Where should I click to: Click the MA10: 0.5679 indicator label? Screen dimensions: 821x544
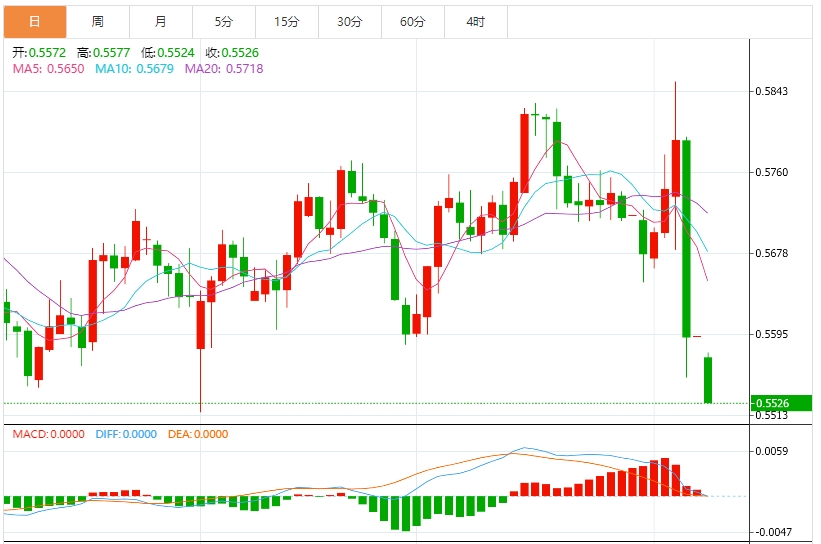click(134, 69)
